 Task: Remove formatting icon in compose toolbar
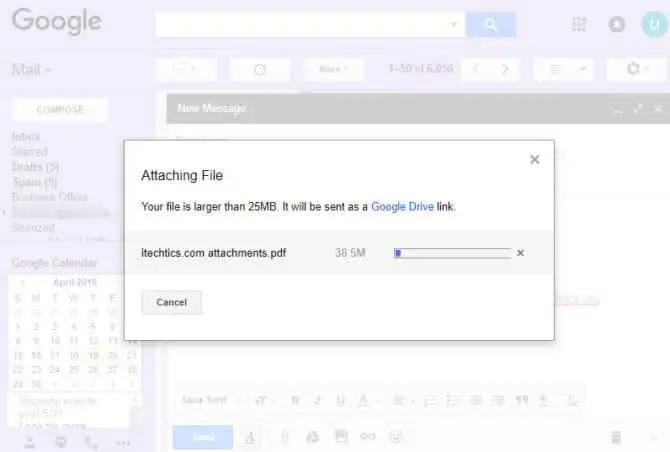coord(572,400)
